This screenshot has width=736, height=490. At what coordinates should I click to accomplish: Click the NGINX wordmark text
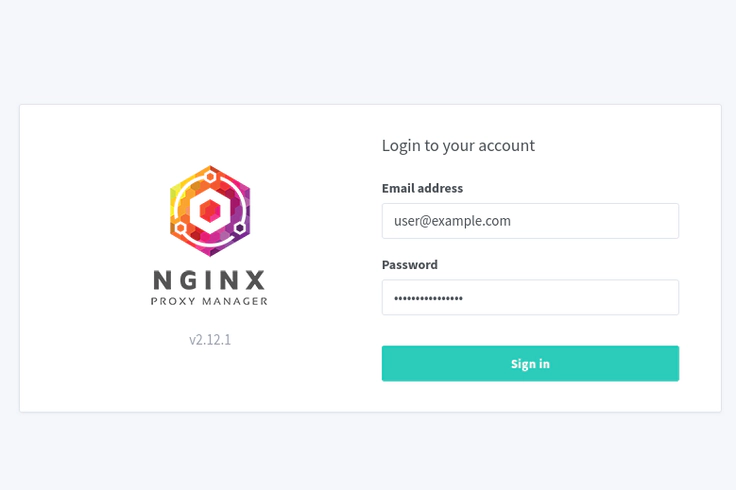[209, 280]
